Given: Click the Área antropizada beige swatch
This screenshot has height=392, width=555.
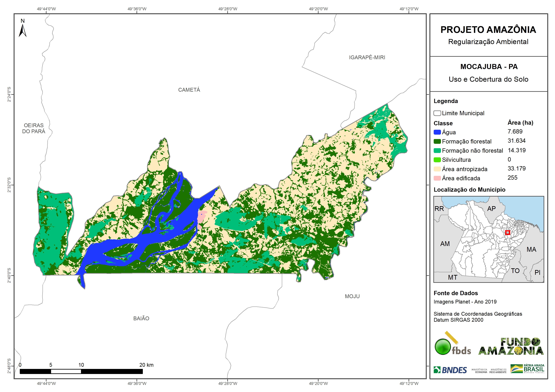Looking at the screenshot, I should pyautogui.click(x=437, y=169).
